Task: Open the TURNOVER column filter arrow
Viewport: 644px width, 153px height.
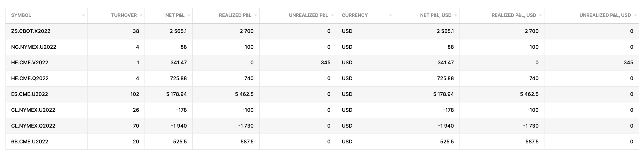Action: (x=141, y=16)
